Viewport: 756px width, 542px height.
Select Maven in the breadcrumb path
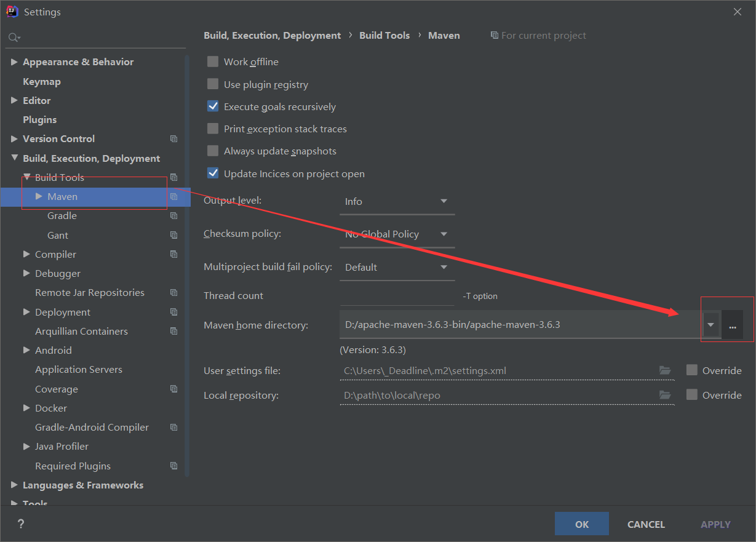(x=444, y=35)
